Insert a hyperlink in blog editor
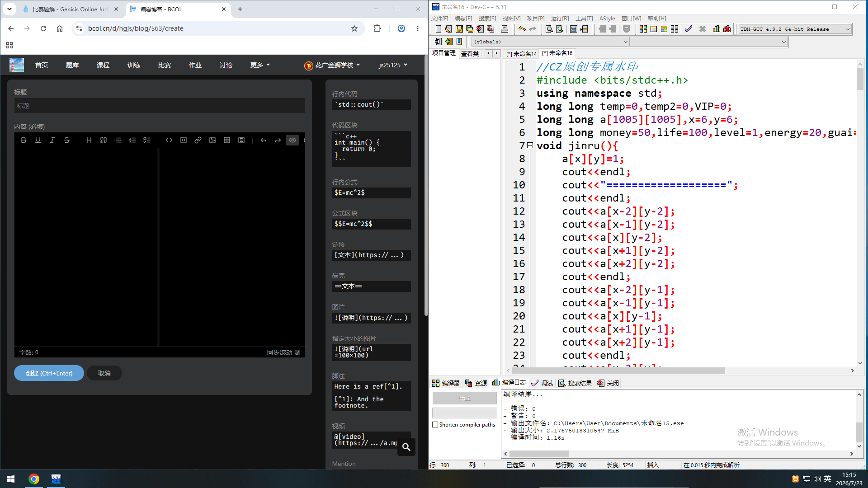Screen dimensions: 868x488 coord(198,140)
